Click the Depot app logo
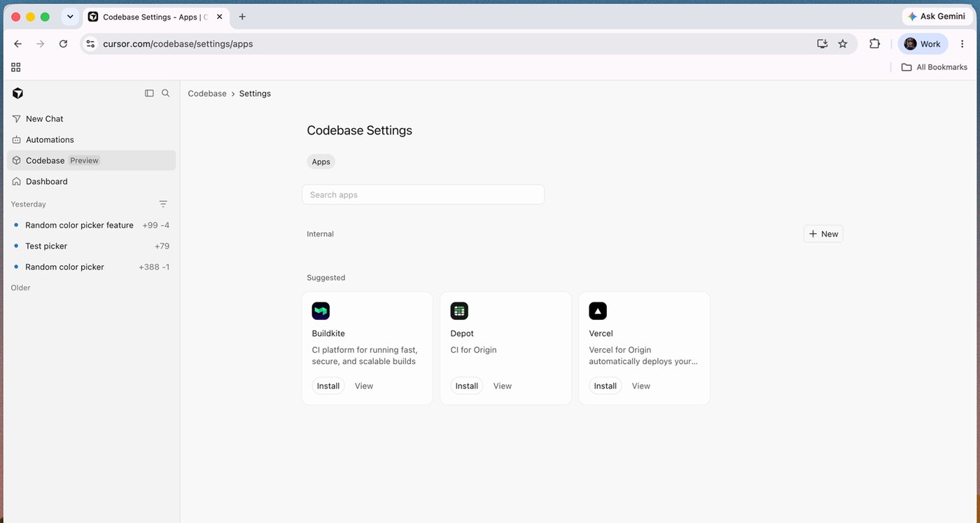The image size is (980, 523). click(x=459, y=311)
